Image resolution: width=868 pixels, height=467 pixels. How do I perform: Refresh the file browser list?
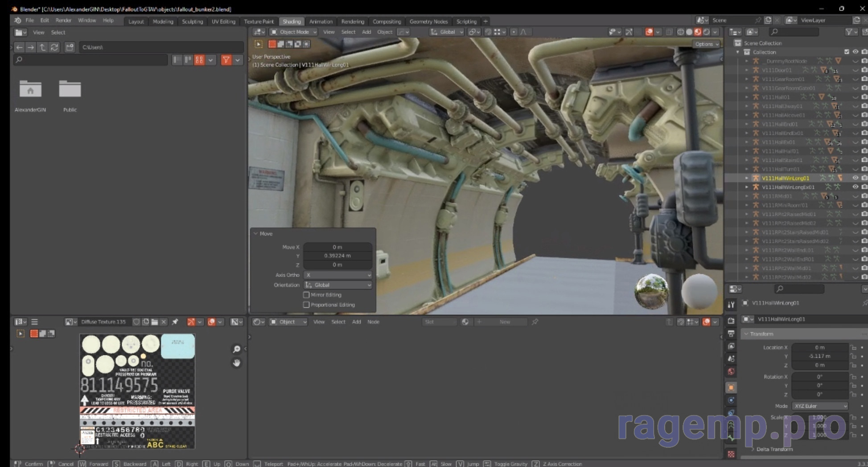tap(54, 47)
